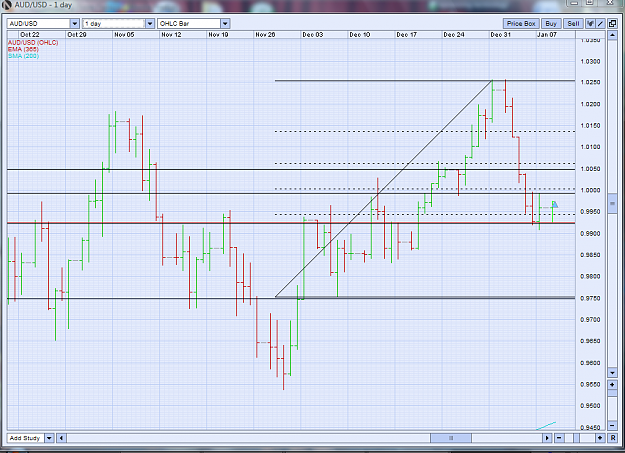Click the application logo in title bar
The height and width of the screenshot is (453, 625).
click(x=7, y=5)
